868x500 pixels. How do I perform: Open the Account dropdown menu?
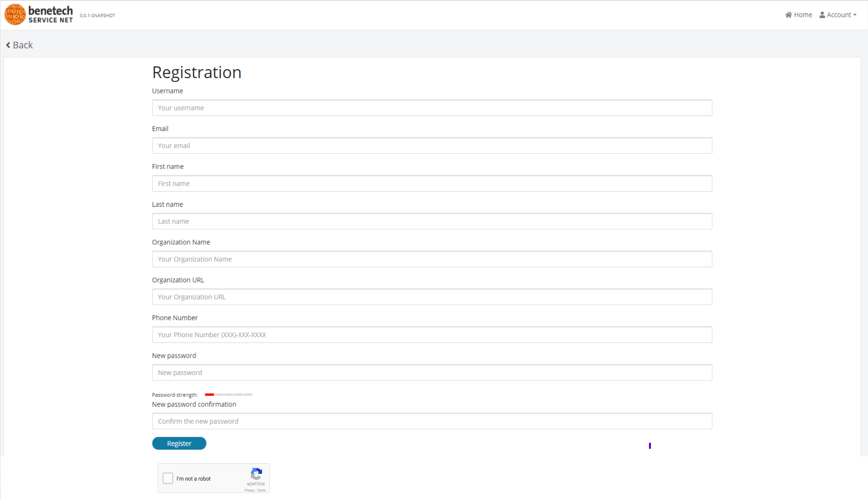point(838,14)
